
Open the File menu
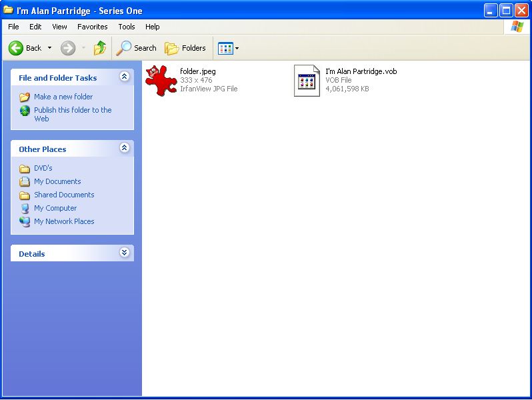click(13, 27)
